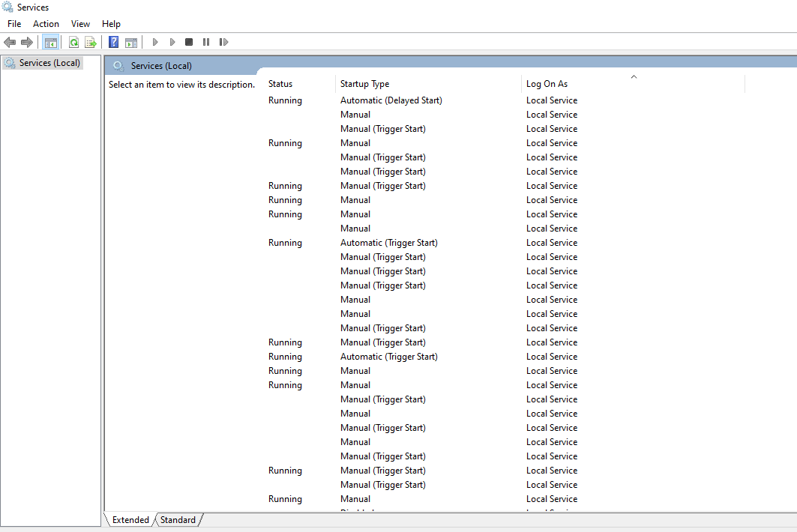Viewport: 797px width, 532px height.
Task: Open Help via the blue question mark icon
Action: pos(114,43)
